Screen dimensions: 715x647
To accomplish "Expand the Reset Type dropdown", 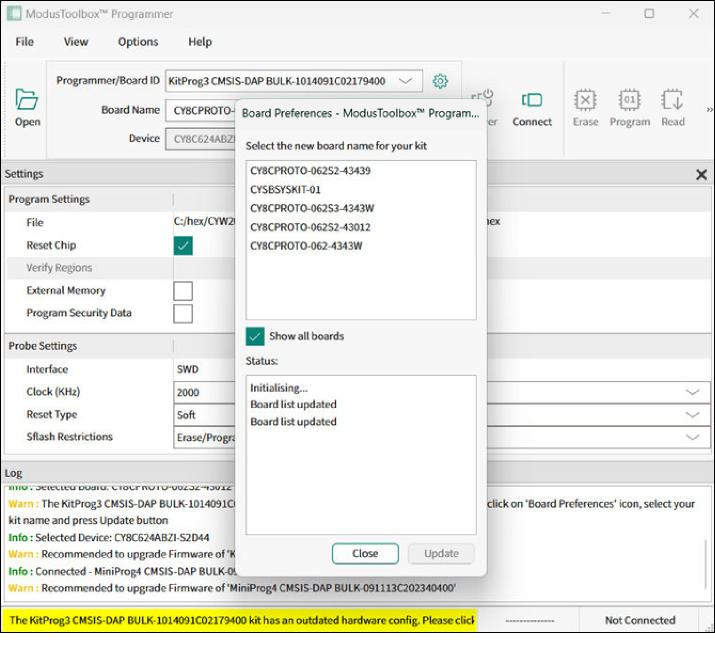I will (x=692, y=414).
